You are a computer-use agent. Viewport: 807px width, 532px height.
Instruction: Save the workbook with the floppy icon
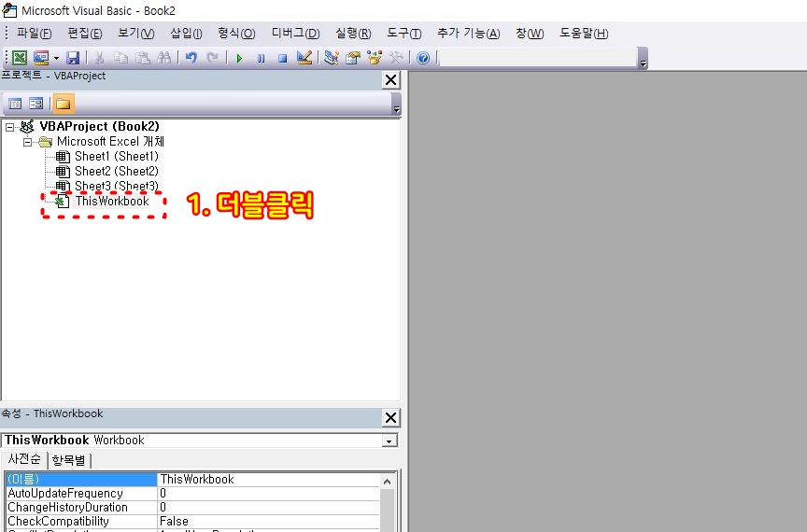73,58
